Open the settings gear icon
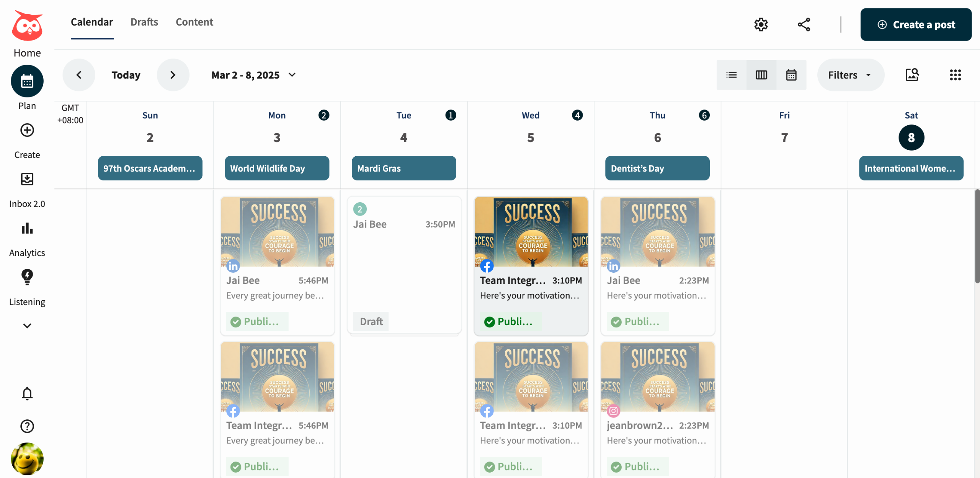The height and width of the screenshot is (478, 980). (761, 25)
